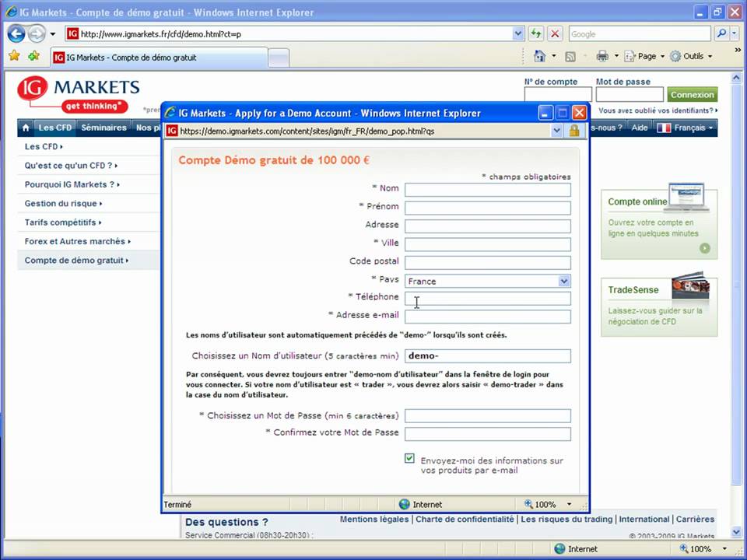Uncheck the Envoyez-moi des informations checkbox
Screen dimensions: 747x560
(409, 458)
